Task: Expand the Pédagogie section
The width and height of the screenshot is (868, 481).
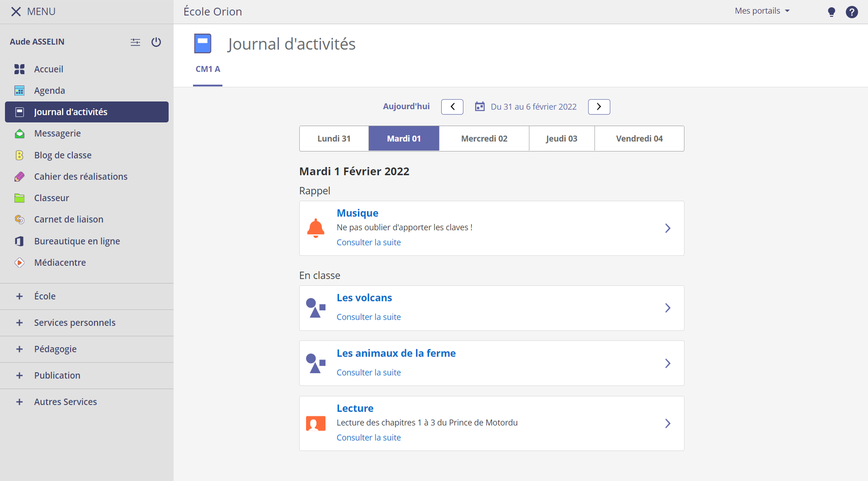Action: (55, 349)
